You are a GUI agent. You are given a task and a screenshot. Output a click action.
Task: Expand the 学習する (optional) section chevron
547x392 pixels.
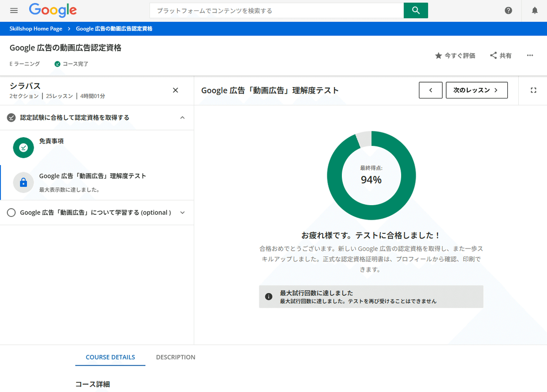pos(182,212)
